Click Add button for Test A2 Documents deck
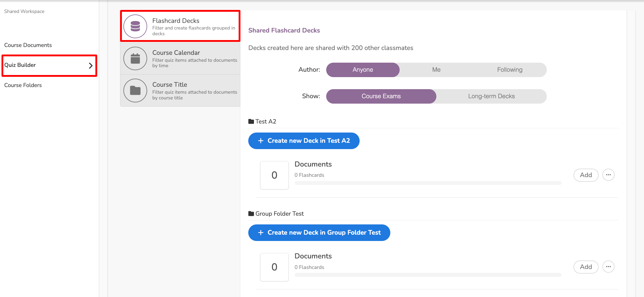644x297 pixels. 586,175
